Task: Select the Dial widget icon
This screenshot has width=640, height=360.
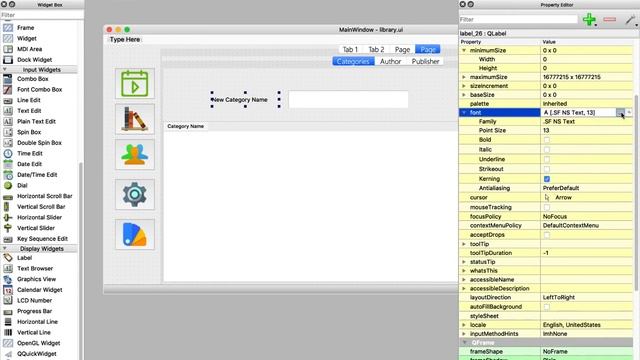Action: click(8, 185)
